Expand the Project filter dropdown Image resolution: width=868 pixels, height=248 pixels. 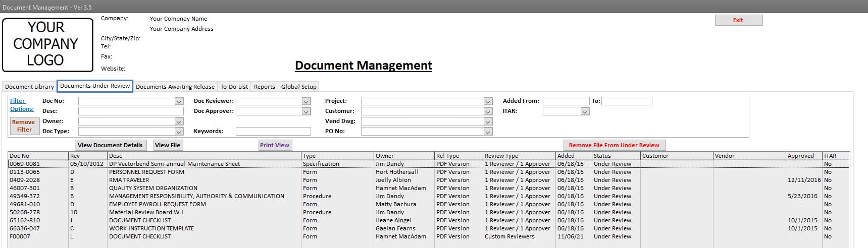click(487, 101)
